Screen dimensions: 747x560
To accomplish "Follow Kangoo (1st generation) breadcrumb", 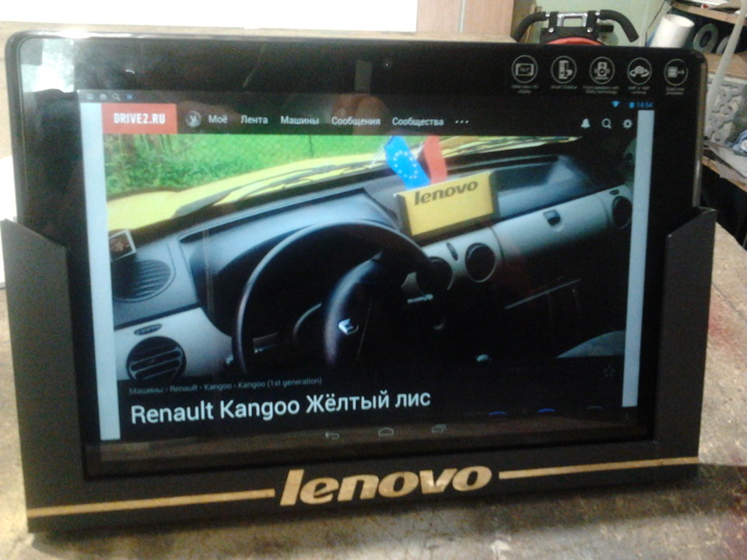I will click(280, 383).
